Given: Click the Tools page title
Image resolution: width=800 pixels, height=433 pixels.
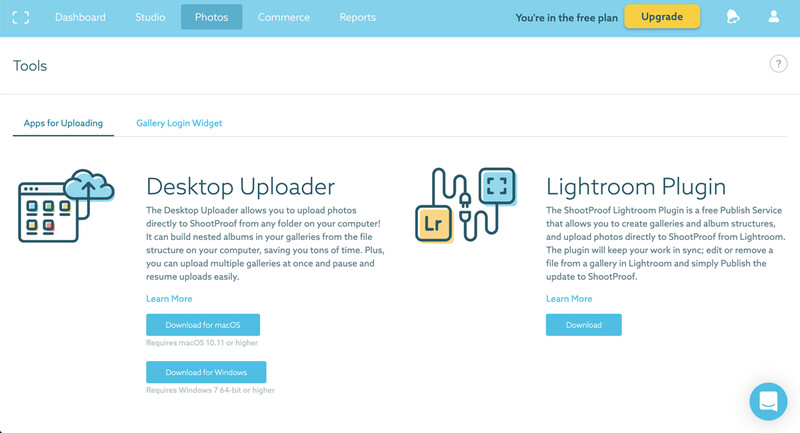Looking at the screenshot, I should (30, 66).
